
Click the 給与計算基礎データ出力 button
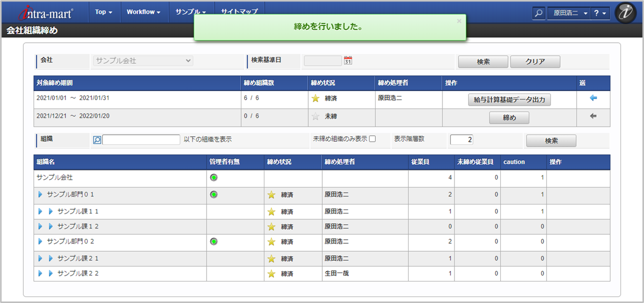pos(509,100)
